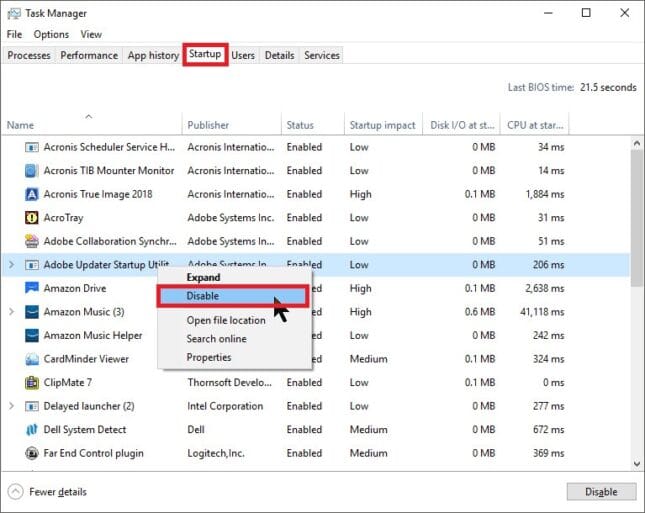Open the View menu
This screenshot has height=513, width=645.
pos(91,34)
